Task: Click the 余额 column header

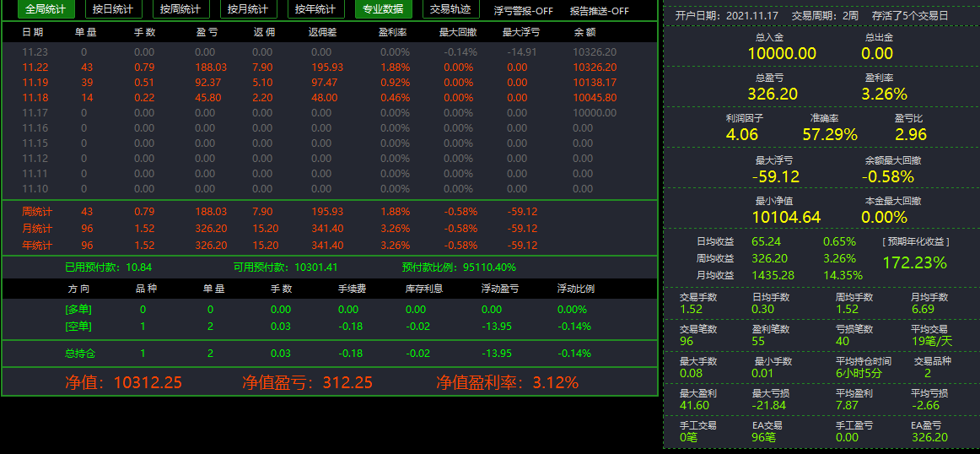Action: [x=584, y=33]
